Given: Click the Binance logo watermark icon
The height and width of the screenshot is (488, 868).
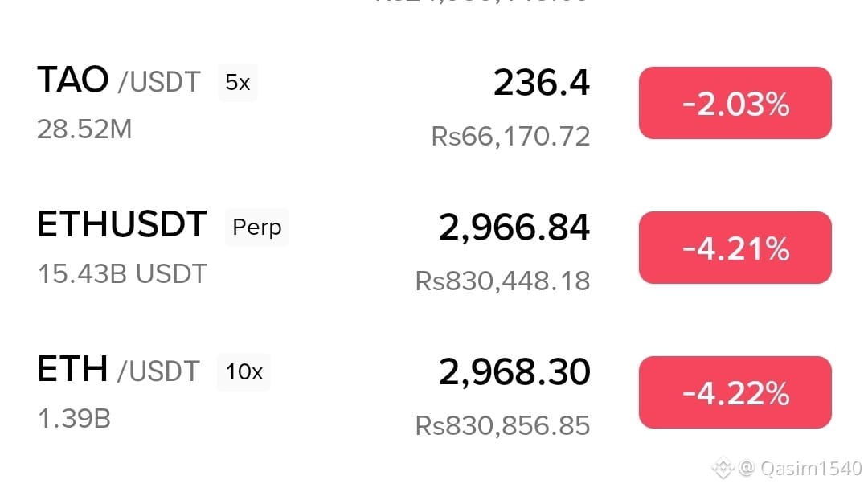Looking at the screenshot, I should click(x=723, y=467).
